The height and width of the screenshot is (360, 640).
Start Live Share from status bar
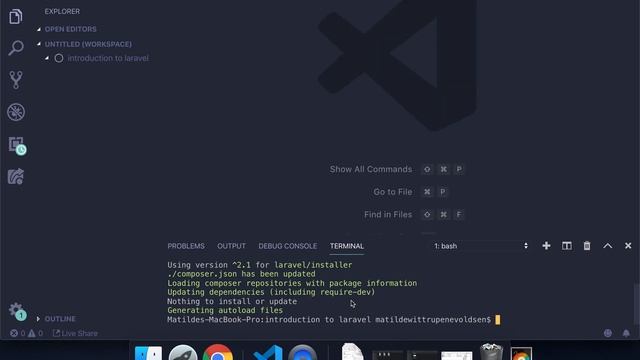point(76,333)
